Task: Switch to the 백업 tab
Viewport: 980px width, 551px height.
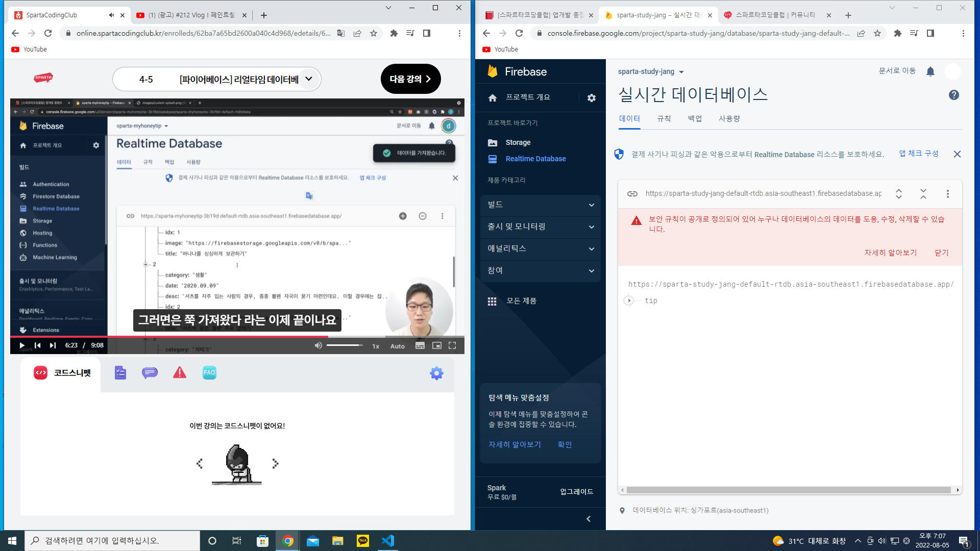Action: click(x=695, y=118)
